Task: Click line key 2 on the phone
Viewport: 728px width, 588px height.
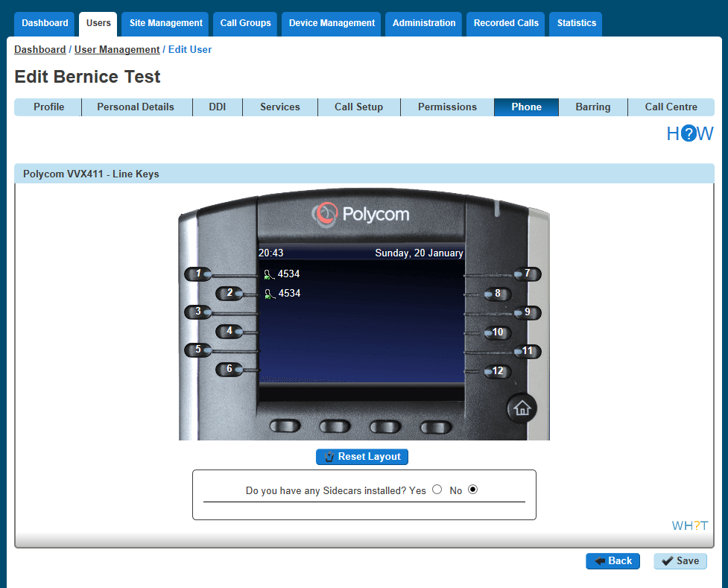Action: (230, 293)
